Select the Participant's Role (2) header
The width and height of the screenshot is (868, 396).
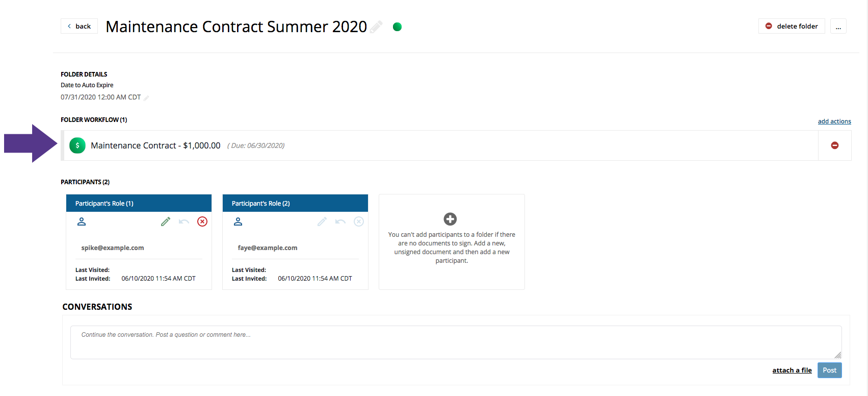point(295,203)
